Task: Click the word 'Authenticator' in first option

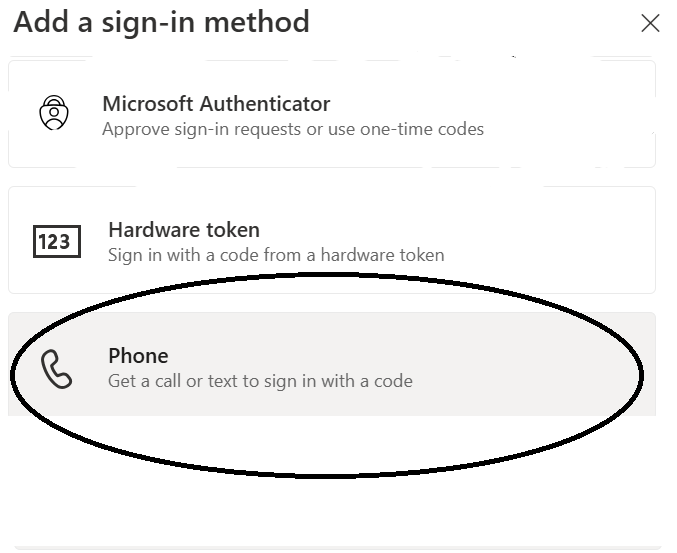Action: tap(265, 104)
